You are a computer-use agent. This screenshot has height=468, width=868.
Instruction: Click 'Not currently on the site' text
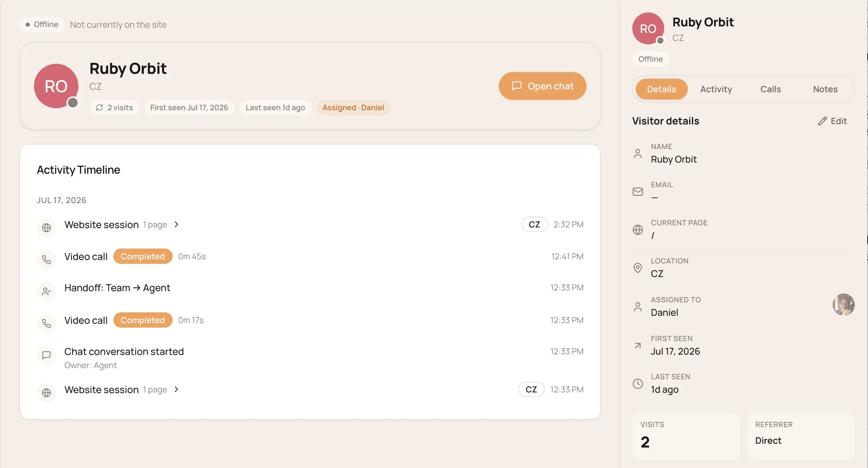pyautogui.click(x=118, y=25)
